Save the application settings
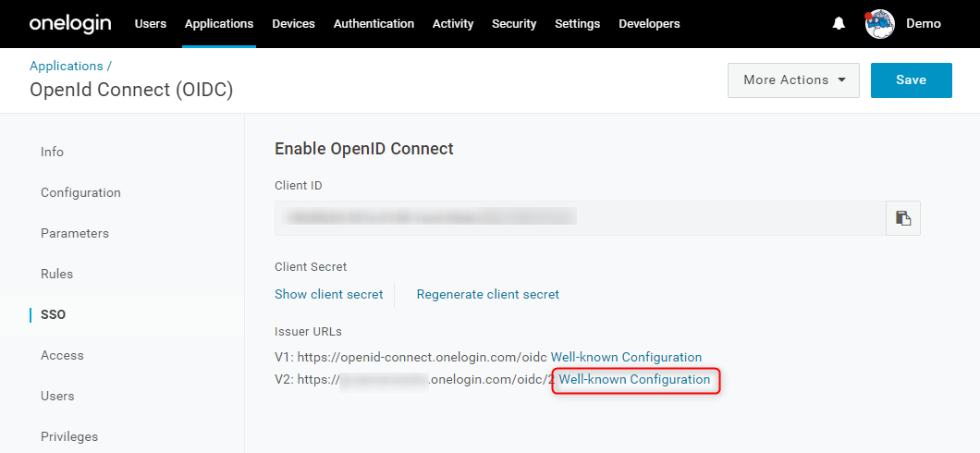The width and height of the screenshot is (980, 453). [x=912, y=80]
